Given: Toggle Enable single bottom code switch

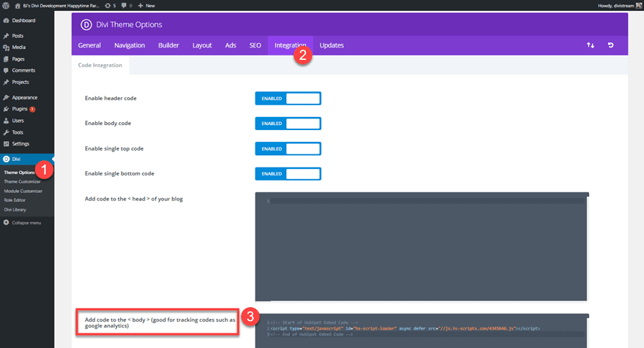Looking at the screenshot, I should coord(288,173).
